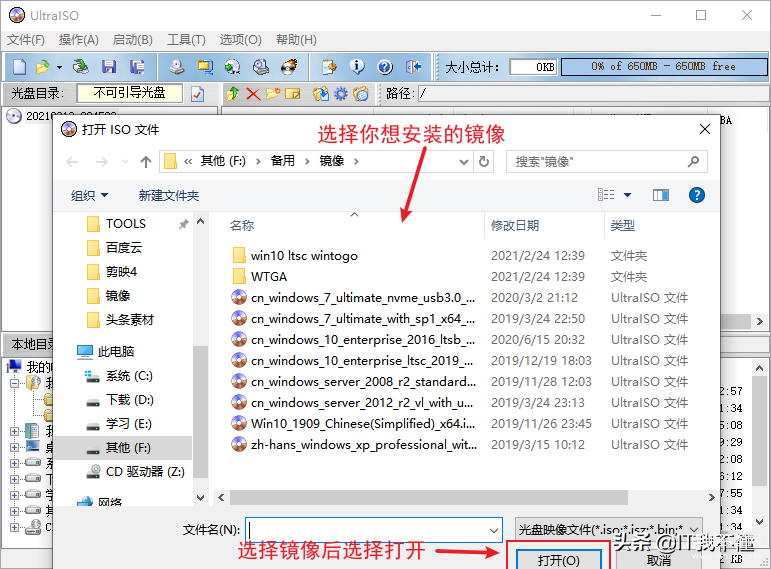
Task: Click the Refresh button in address bar
Action: [x=484, y=161]
